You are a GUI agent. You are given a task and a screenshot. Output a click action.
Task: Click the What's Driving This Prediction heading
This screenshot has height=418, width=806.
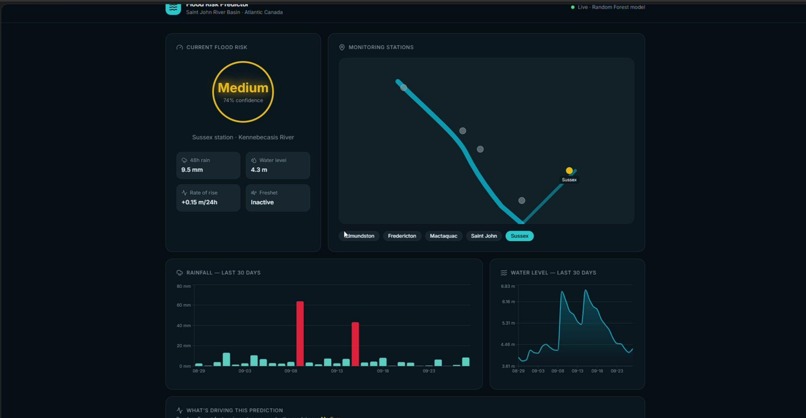pos(234,410)
